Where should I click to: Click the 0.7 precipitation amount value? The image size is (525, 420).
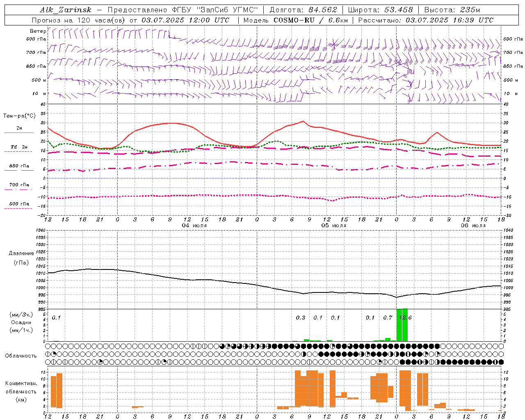coord(388,317)
